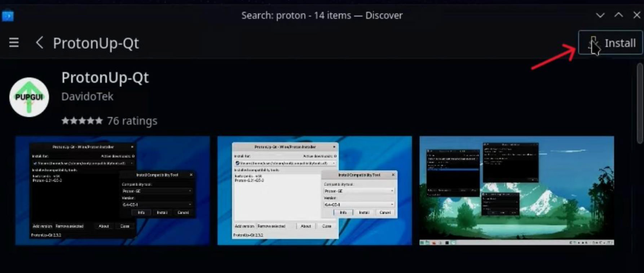Click the ProtonUp-Qt page header title

96,43
